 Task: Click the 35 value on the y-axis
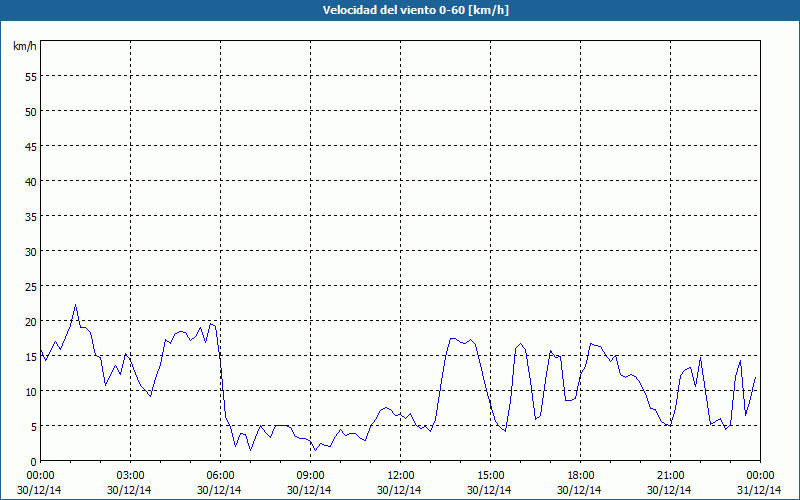tap(31, 216)
